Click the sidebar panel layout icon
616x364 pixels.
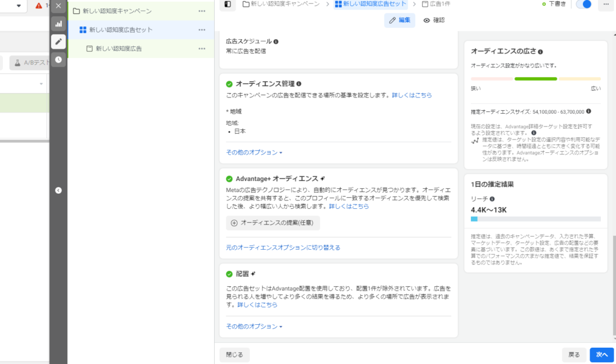point(227,5)
